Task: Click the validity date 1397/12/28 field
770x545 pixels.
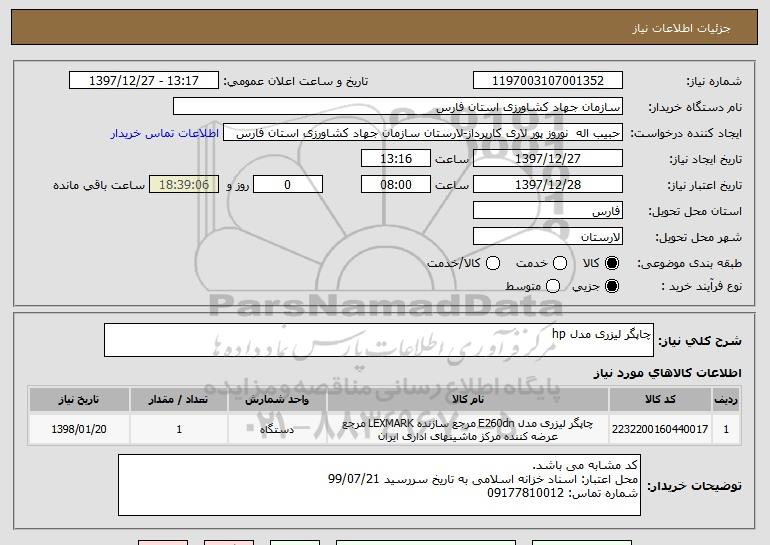Action: pos(548,185)
